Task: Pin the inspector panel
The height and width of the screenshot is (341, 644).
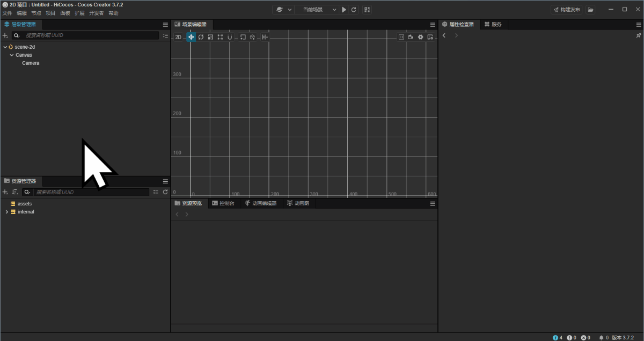Action: click(638, 35)
